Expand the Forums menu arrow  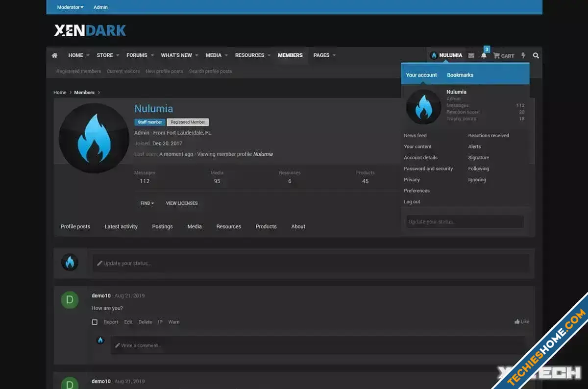tap(152, 56)
